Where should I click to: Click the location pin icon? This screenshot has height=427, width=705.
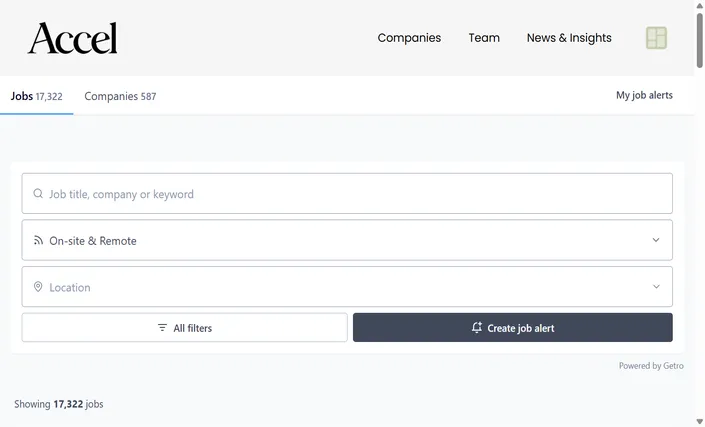(x=38, y=287)
